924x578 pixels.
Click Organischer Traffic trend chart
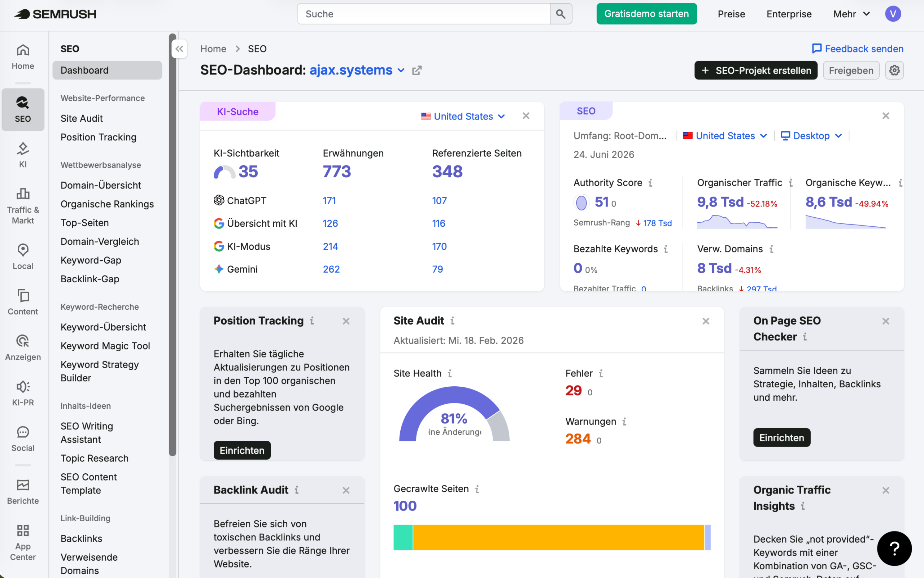(737, 222)
